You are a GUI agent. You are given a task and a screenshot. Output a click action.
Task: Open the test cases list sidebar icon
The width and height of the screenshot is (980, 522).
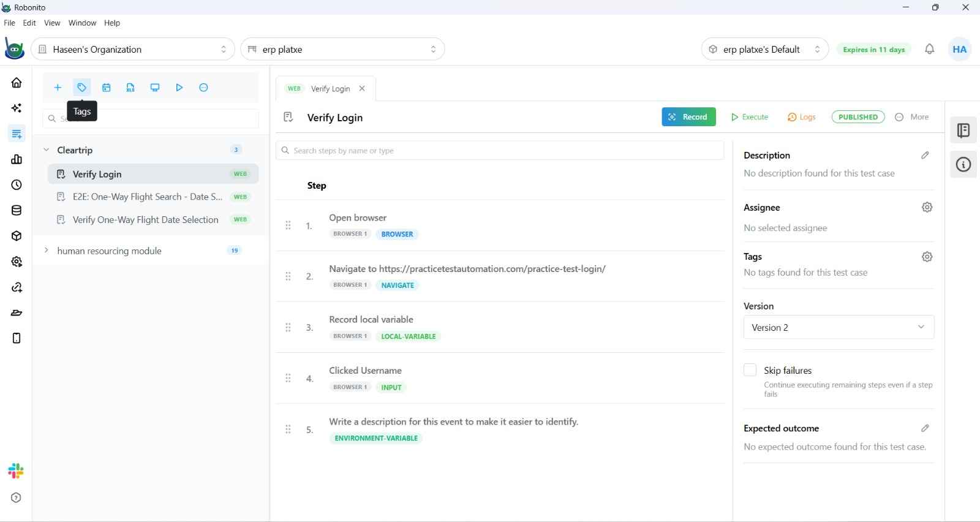click(17, 134)
